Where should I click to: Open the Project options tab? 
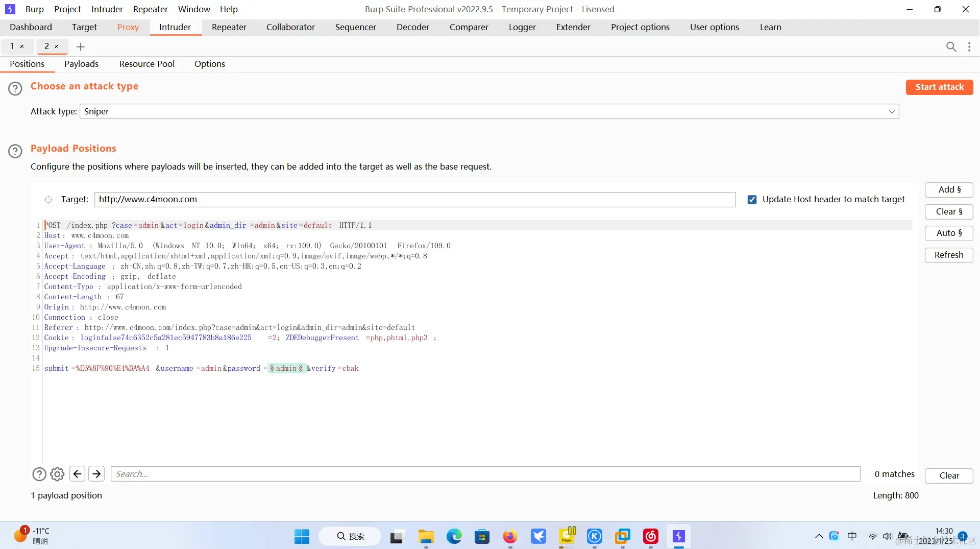pos(640,27)
